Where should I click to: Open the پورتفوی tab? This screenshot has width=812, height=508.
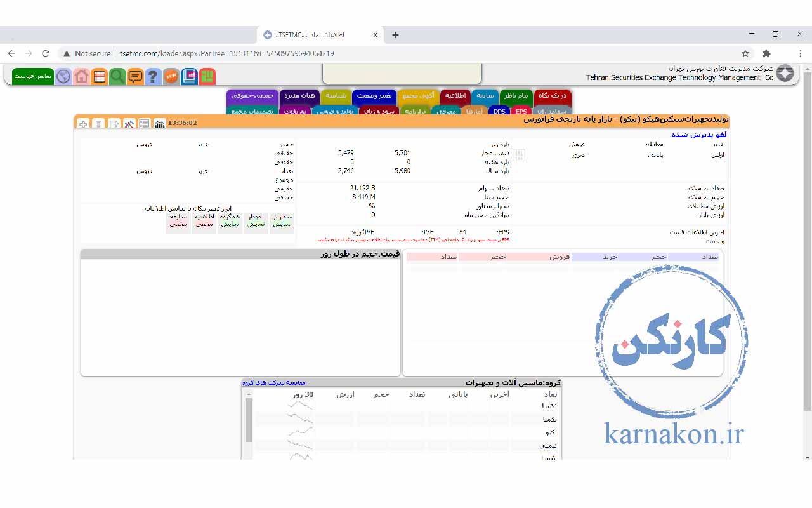294,111
